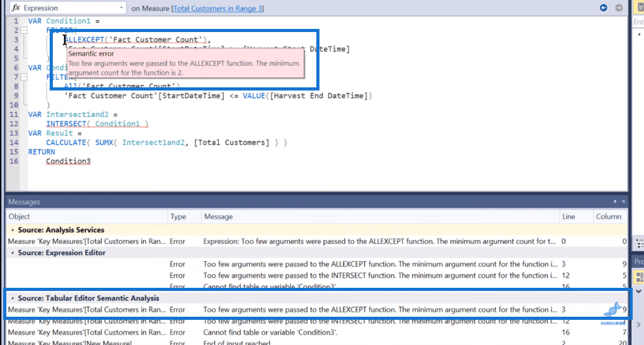This screenshot has width=644, height=345.
Task: Click the INTERSECT function on line 12
Action: [65, 124]
